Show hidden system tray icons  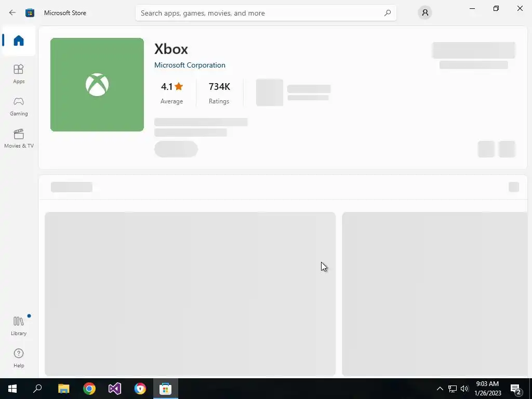[440, 389]
